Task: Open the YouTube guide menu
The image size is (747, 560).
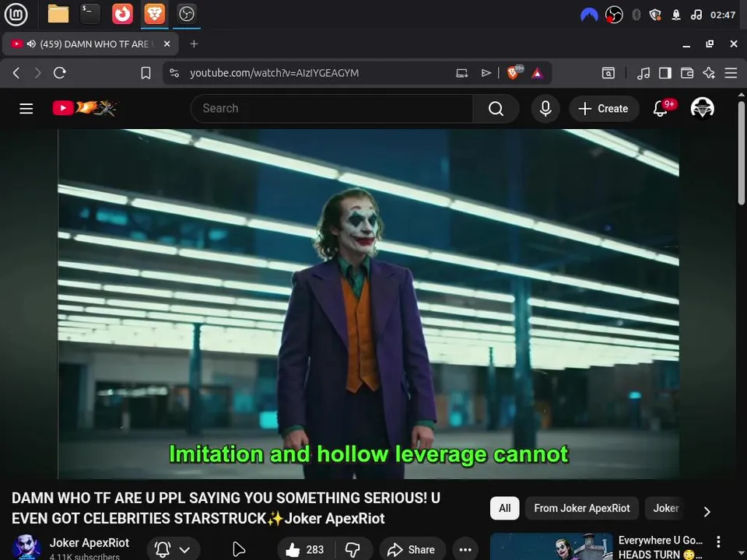Action: point(26,109)
